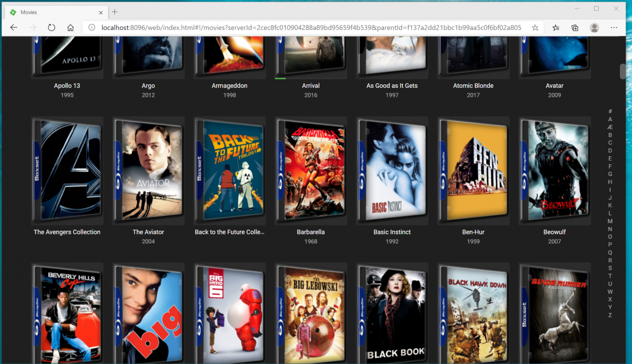632x364 pixels.
Task: Click the Argo title
Action: tap(149, 85)
